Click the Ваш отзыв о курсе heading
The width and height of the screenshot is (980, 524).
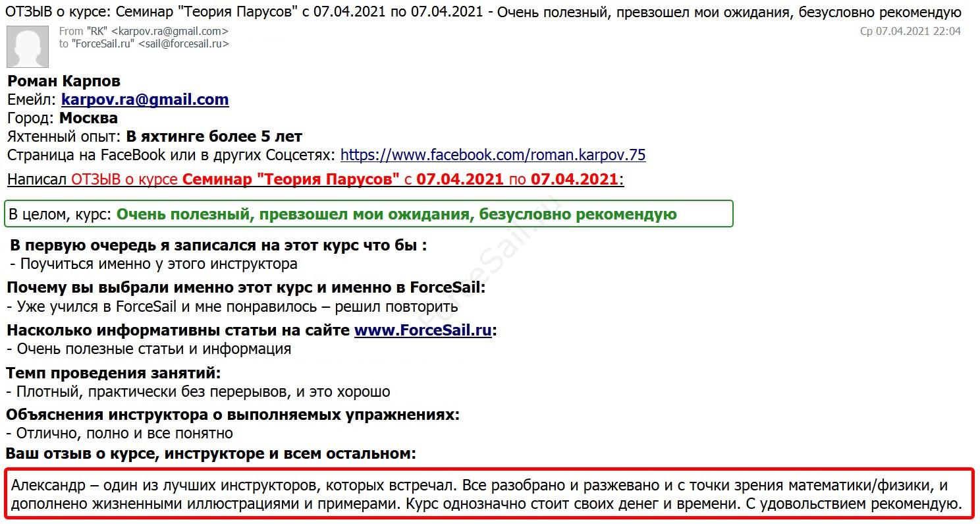211,453
